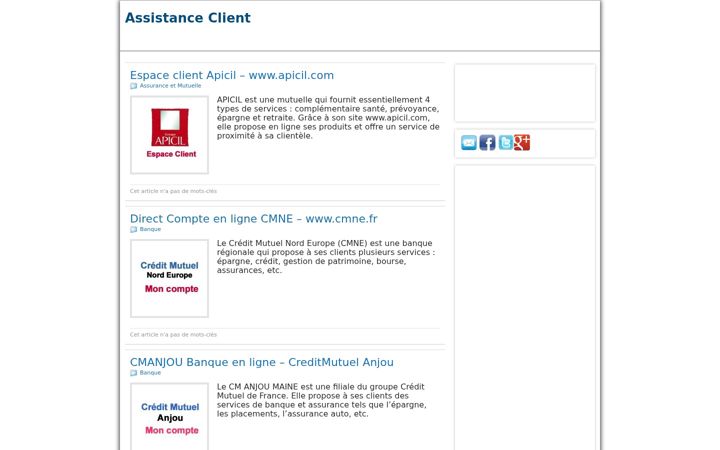This screenshot has width=720, height=450.
Task: Open Banque category under CMNE article
Action: [x=150, y=229]
